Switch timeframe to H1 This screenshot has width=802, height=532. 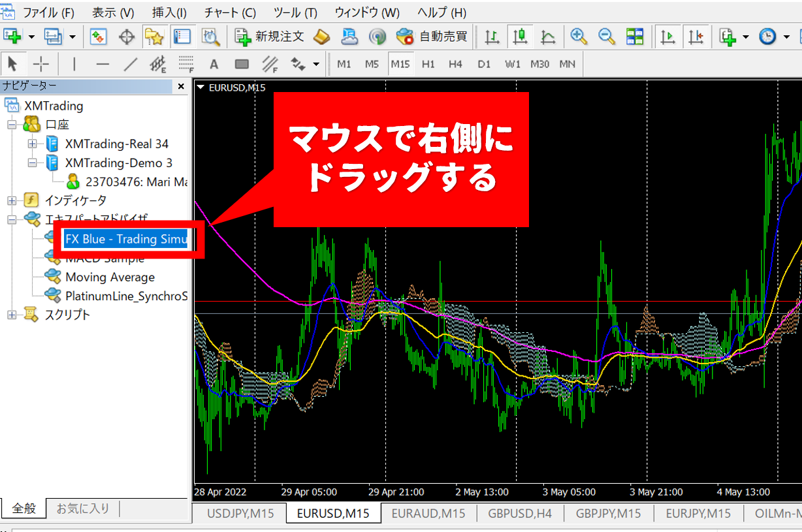tap(428, 64)
